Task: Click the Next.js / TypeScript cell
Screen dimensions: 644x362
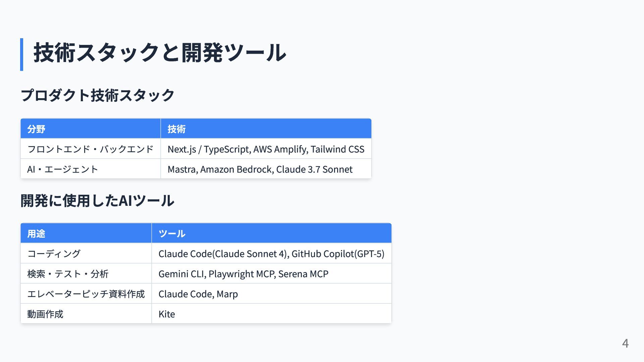Action: click(x=266, y=149)
